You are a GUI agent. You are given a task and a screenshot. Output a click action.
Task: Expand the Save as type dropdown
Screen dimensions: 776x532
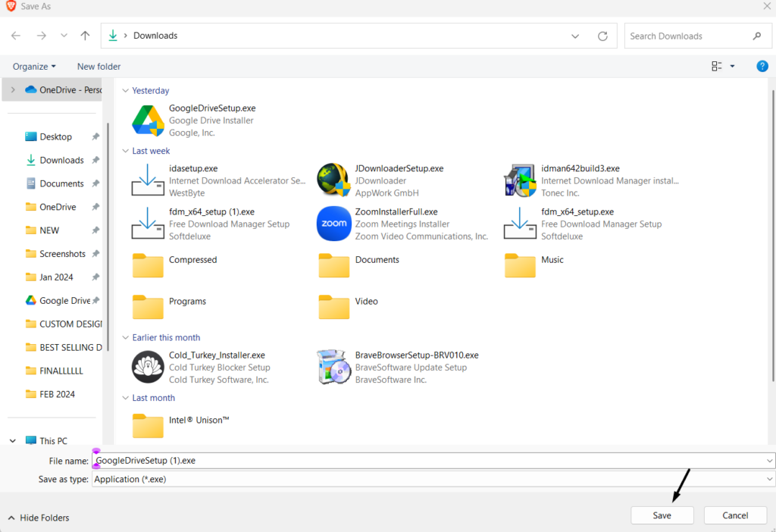pyautogui.click(x=770, y=479)
